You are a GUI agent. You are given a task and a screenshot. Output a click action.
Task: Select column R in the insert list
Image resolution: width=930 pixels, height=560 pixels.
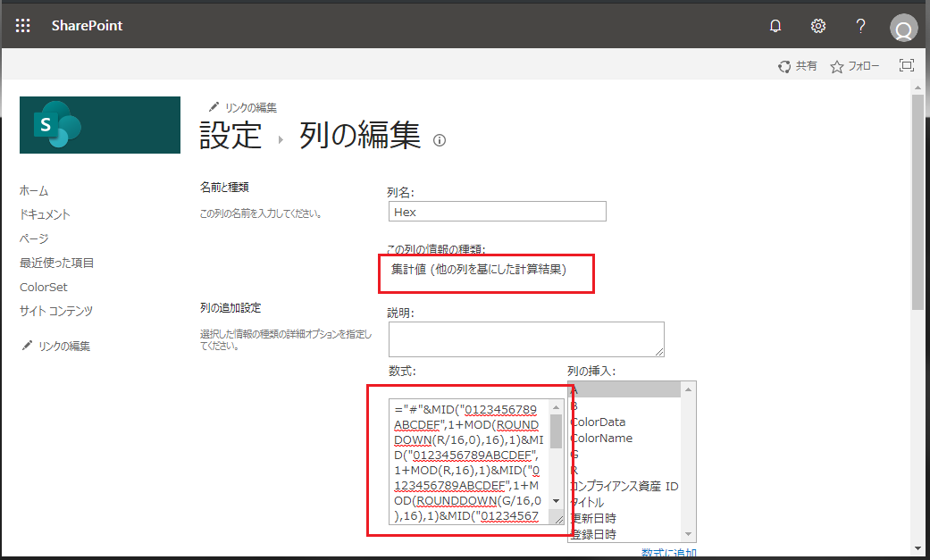pos(624,470)
